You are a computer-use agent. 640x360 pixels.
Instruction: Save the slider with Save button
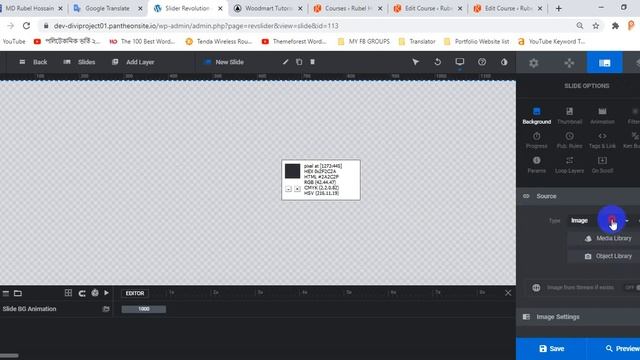551,349
